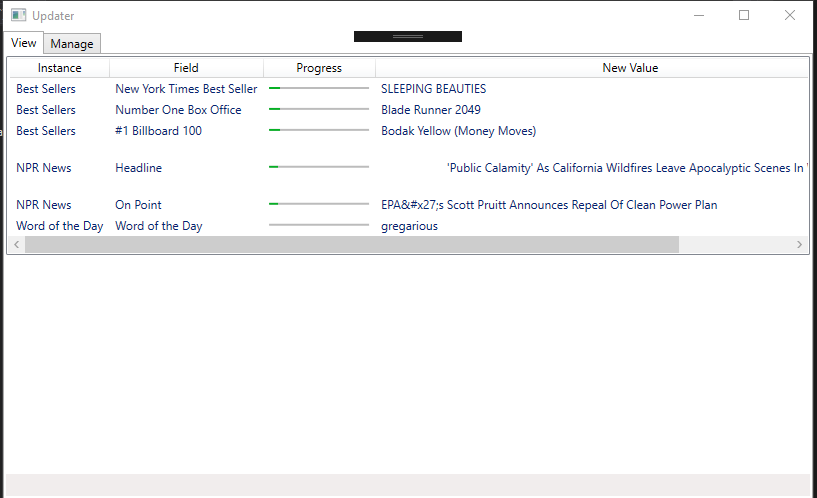Click the Blade Runner 2049 value

tap(431, 110)
